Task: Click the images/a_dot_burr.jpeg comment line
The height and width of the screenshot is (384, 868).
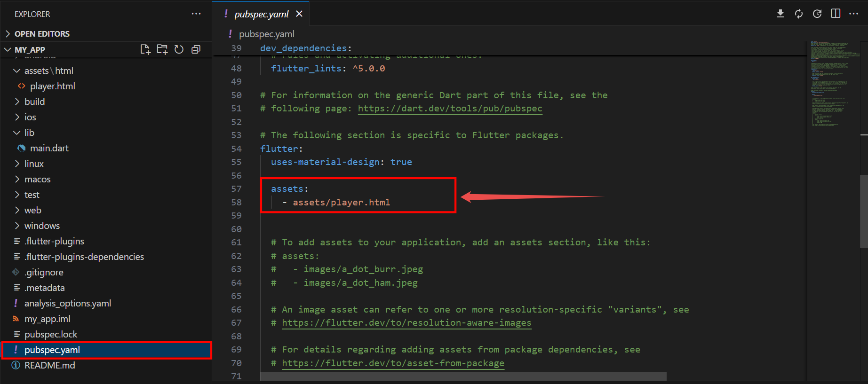Action: (x=347, y=269)
